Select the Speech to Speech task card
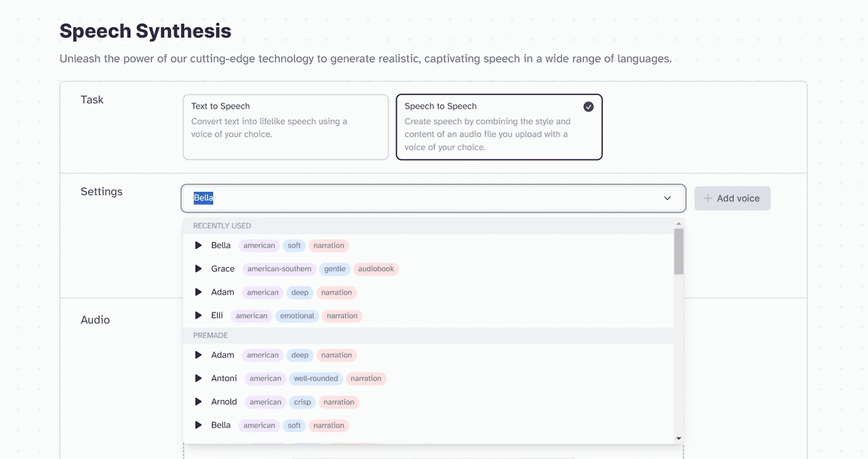Viewport: 868px width, 459px height. tap(498, 127)
